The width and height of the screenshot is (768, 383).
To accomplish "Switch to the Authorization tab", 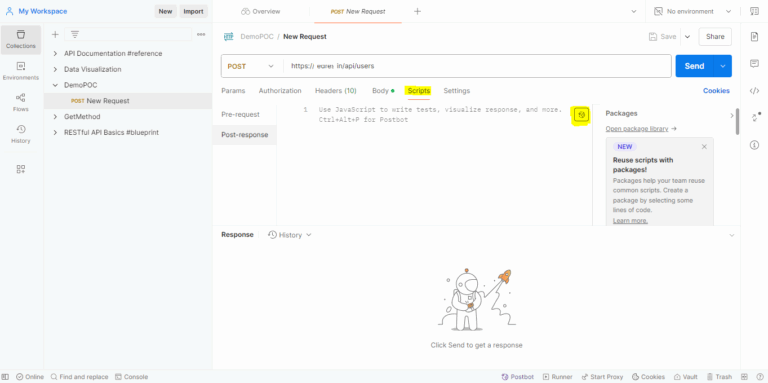I will tap(280, 91).
